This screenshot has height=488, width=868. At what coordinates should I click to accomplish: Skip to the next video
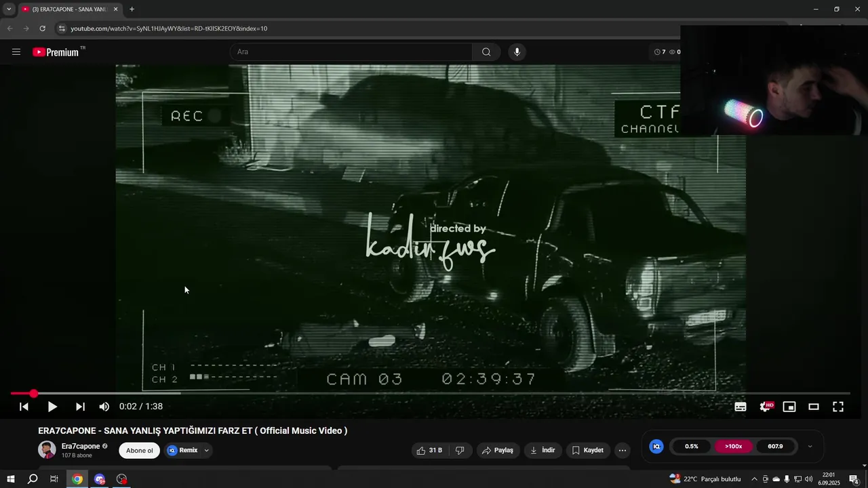coord(80,407)
